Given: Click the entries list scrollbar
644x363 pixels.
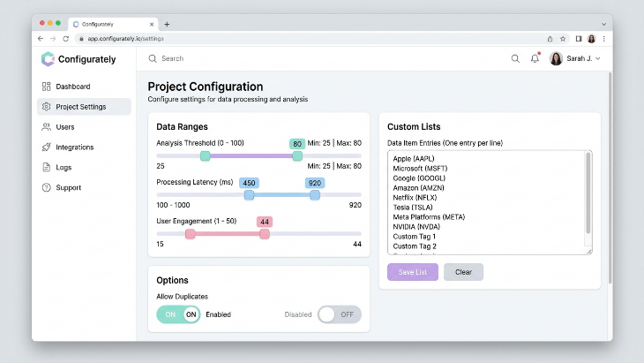Looking at the screenshot, I should click(x=588, y=193).
